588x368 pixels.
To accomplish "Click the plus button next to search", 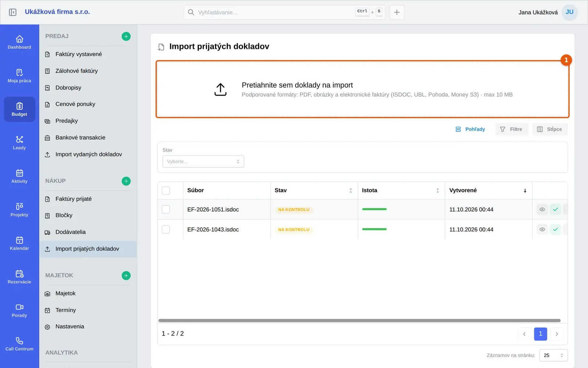I will (397, 12).
